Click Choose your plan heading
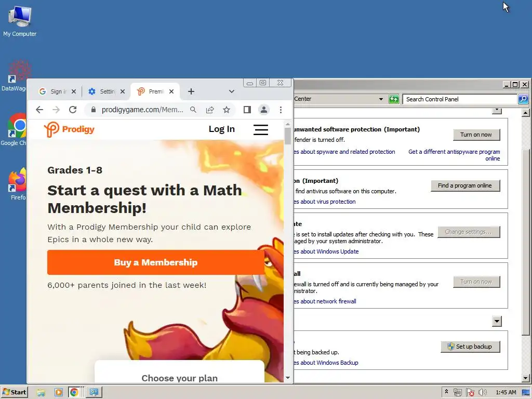 (x=179, y=378)
